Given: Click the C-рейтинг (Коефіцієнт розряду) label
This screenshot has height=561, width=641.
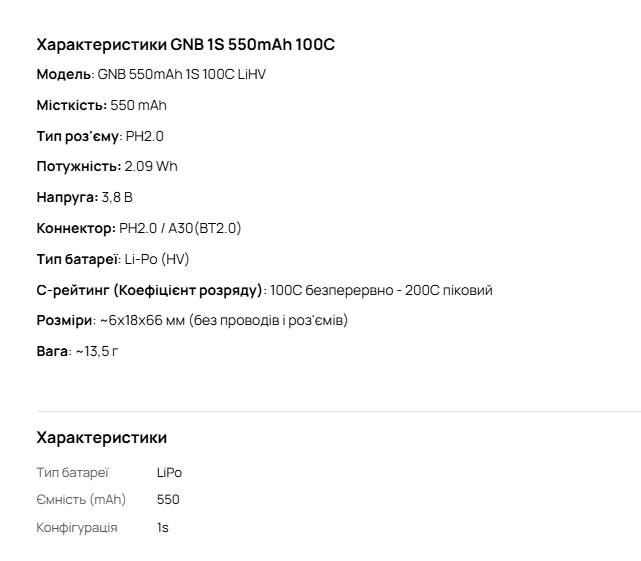Looking at the screenshot, I should 149,290.
